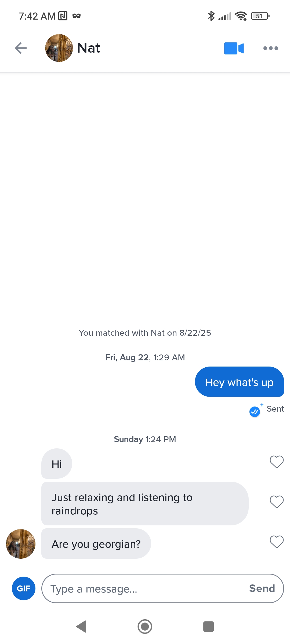Heart the "Just relaxing" raindrops message

[x=277, y=502]
